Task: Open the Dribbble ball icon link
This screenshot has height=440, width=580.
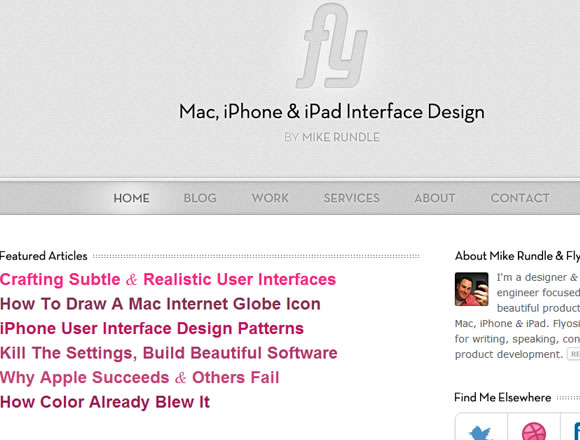Action: [x=534, y=432]
